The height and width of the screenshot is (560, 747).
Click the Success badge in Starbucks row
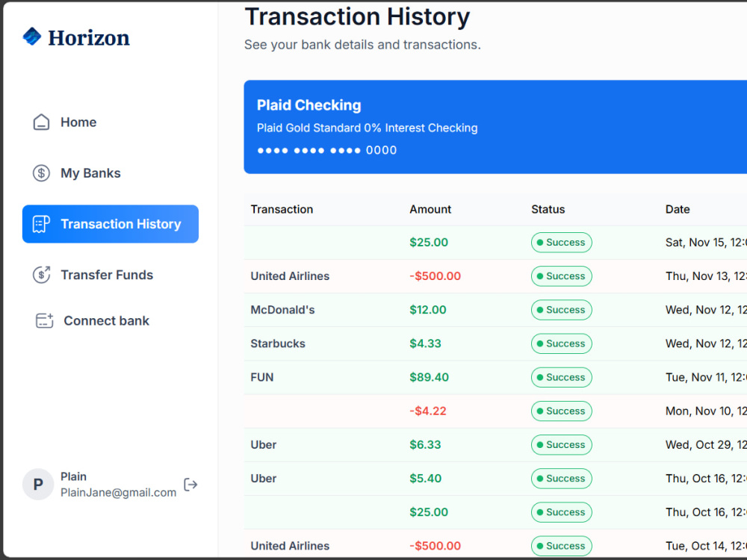point(562,343)
